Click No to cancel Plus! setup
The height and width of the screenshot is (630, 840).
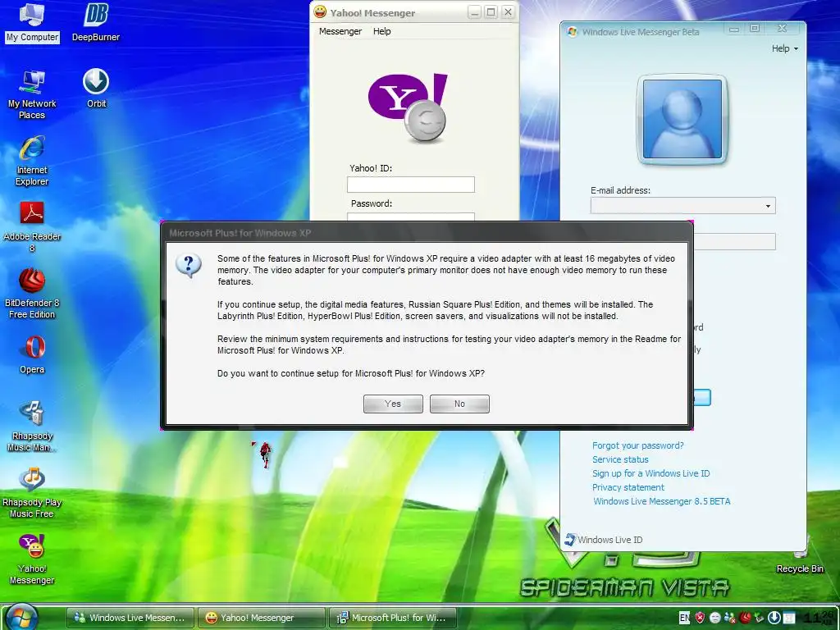point(459,404)
